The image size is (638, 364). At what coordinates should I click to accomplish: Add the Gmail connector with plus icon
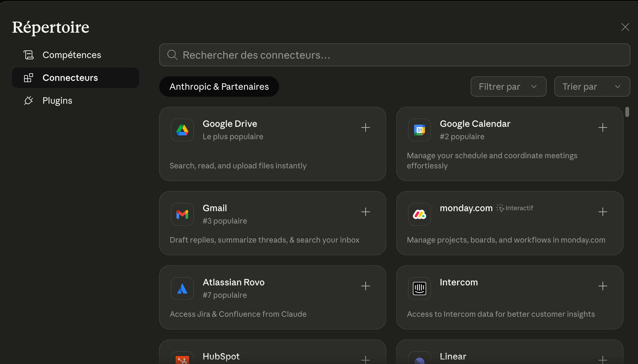365,212
